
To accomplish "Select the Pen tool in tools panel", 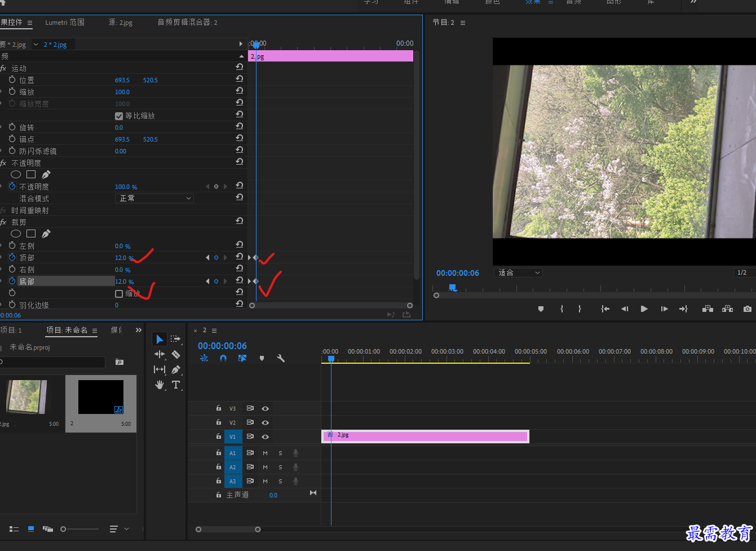I will (x=176, y=369).
